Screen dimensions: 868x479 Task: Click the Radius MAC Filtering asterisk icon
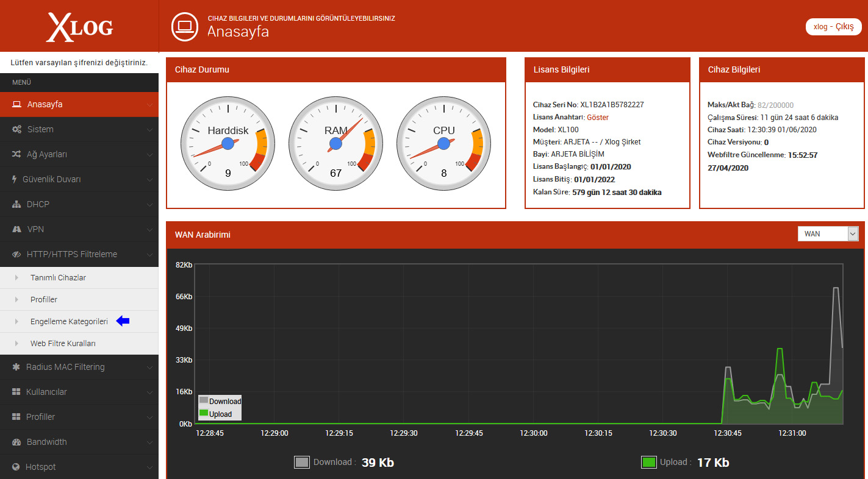[x=16, y=367]
